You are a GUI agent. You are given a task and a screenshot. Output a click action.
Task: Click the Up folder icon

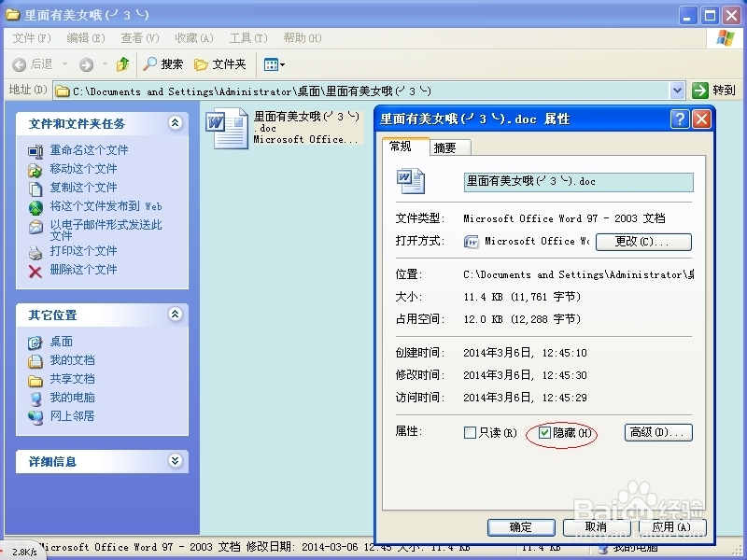point(123,63)
